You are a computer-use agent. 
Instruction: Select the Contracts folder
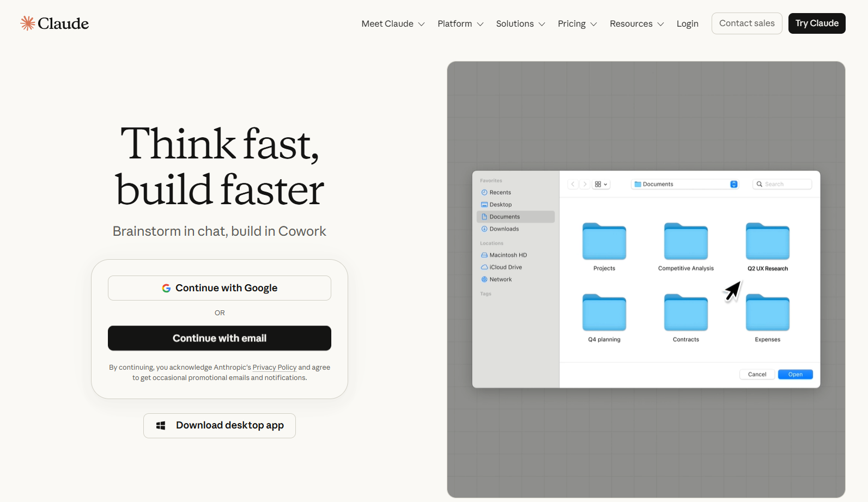[686, 318]
